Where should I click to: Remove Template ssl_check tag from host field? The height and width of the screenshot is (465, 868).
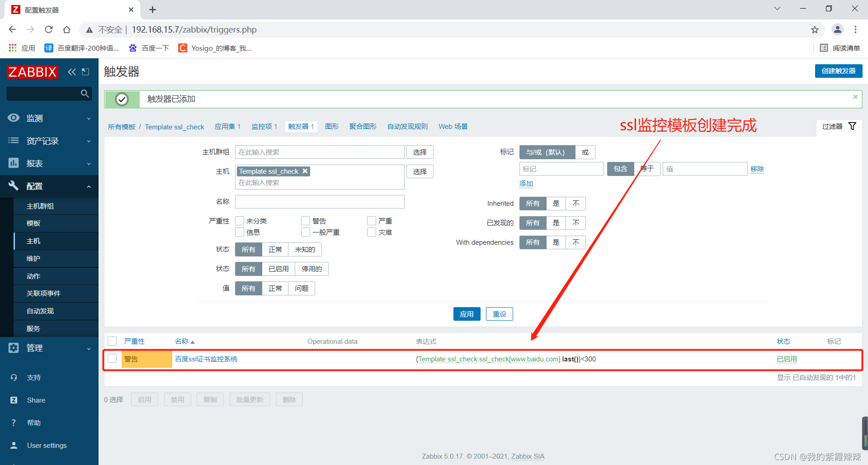pos(305,171)
